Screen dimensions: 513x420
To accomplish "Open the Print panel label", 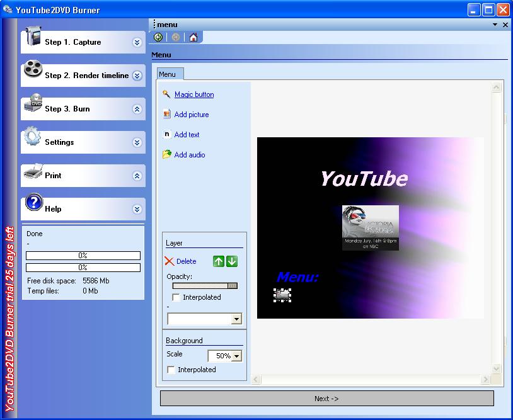I will tap(53, 176).
